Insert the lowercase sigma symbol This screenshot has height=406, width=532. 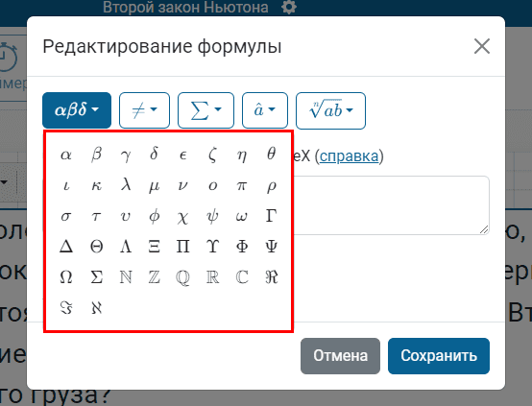[x=66, y=216]
